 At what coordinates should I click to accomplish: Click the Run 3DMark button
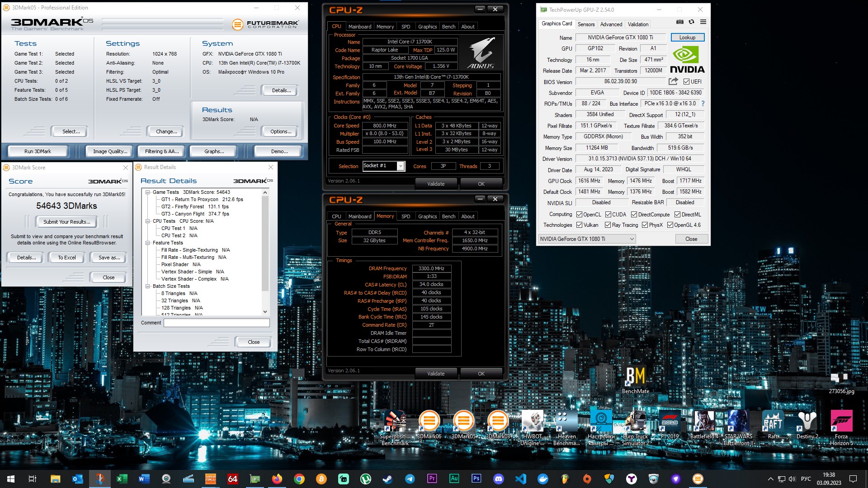38,151
